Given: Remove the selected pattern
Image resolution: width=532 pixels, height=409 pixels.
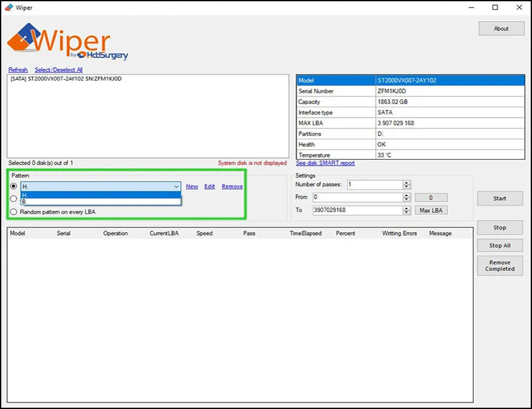Looking at the screenshot, I should [232, 186].
